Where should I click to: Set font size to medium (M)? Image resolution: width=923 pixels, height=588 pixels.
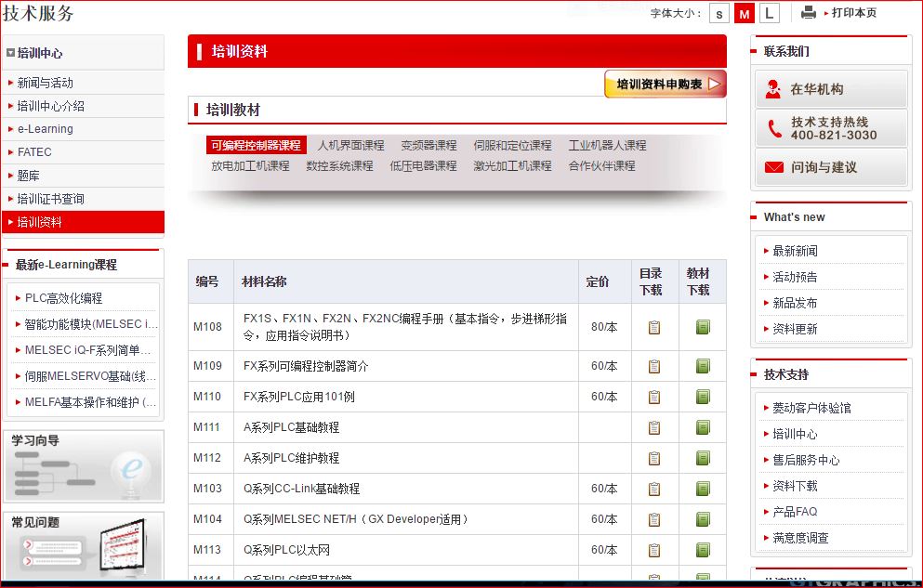(x=744, y=13)
